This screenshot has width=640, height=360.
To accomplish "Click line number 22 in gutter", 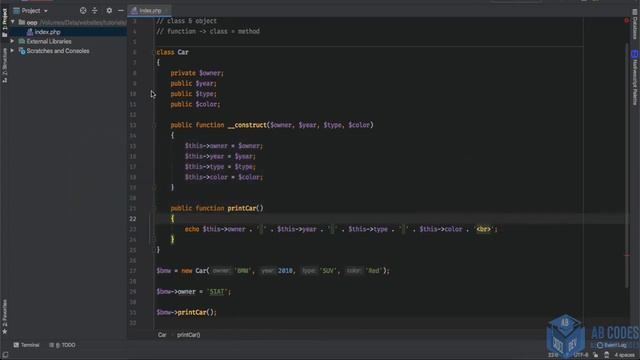I will click(133, 219).
